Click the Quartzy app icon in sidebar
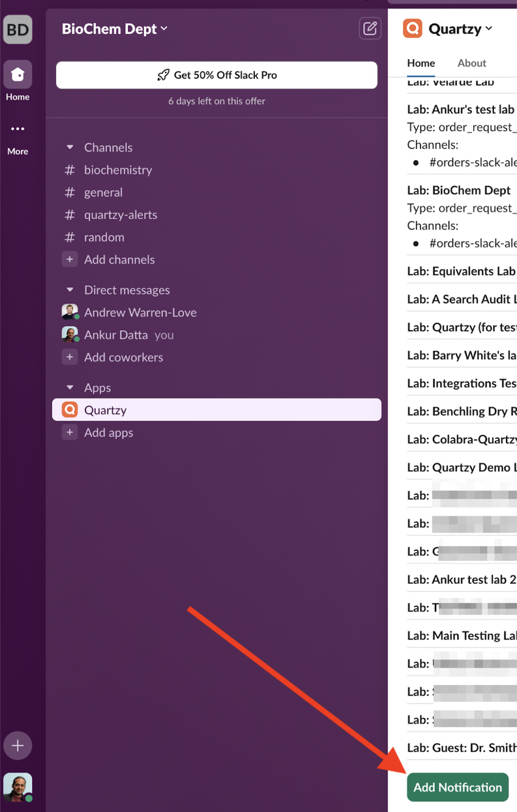 tap(70, 410)
